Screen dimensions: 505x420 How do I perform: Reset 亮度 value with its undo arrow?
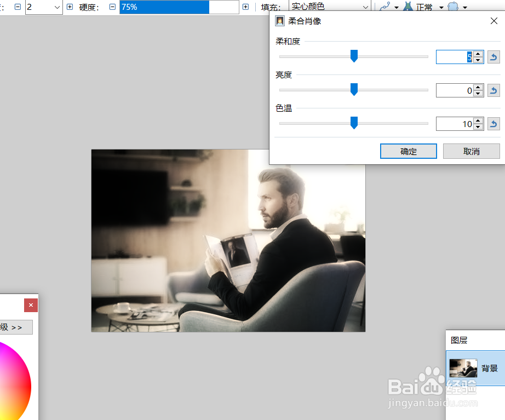pos(493,90)
